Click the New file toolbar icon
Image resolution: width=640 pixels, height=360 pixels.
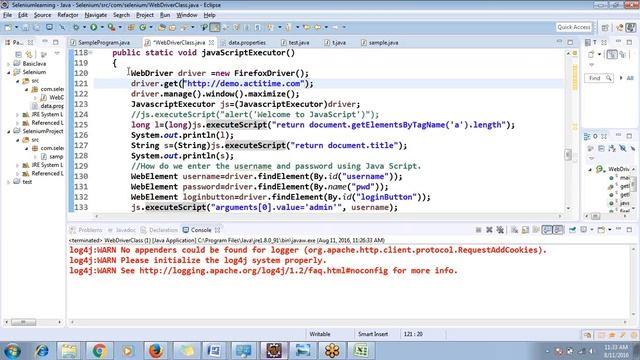coord(8,27)
